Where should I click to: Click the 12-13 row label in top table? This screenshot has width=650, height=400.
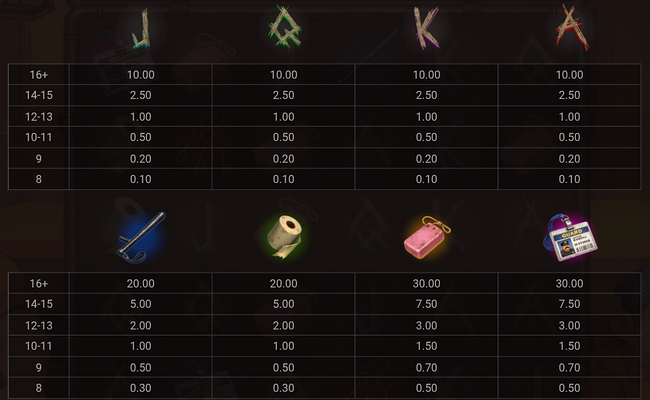39,116
